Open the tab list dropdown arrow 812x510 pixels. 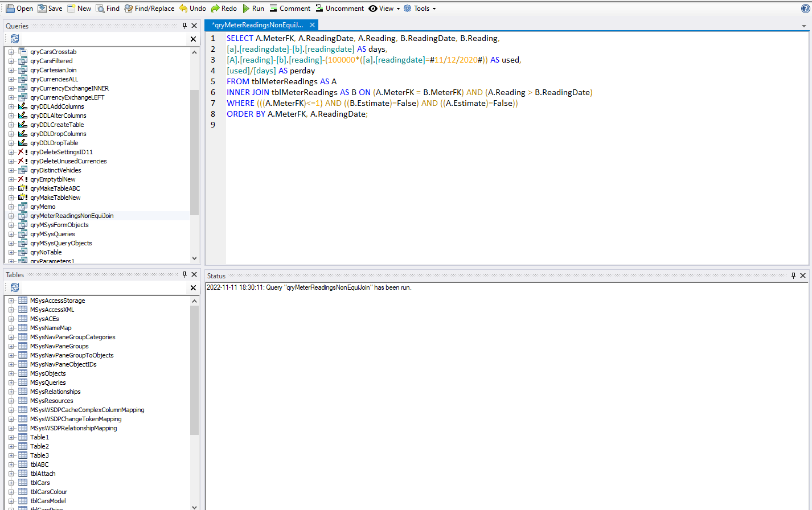(804, 26)
